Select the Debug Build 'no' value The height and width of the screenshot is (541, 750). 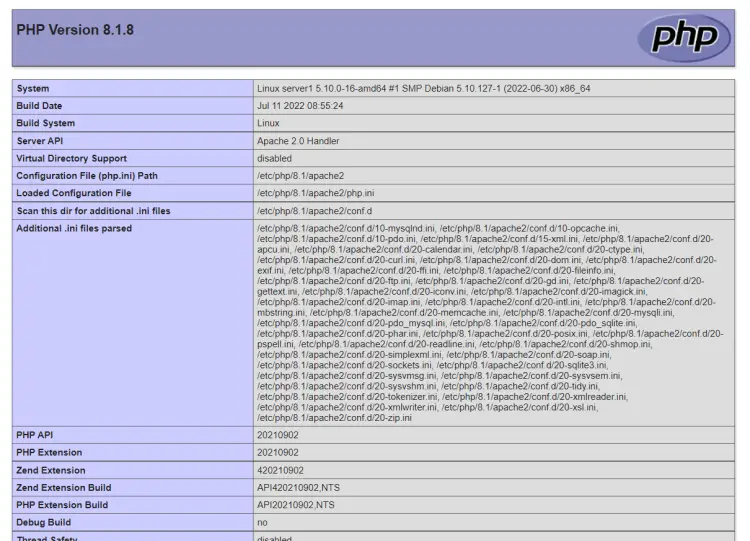click(262, 522)
